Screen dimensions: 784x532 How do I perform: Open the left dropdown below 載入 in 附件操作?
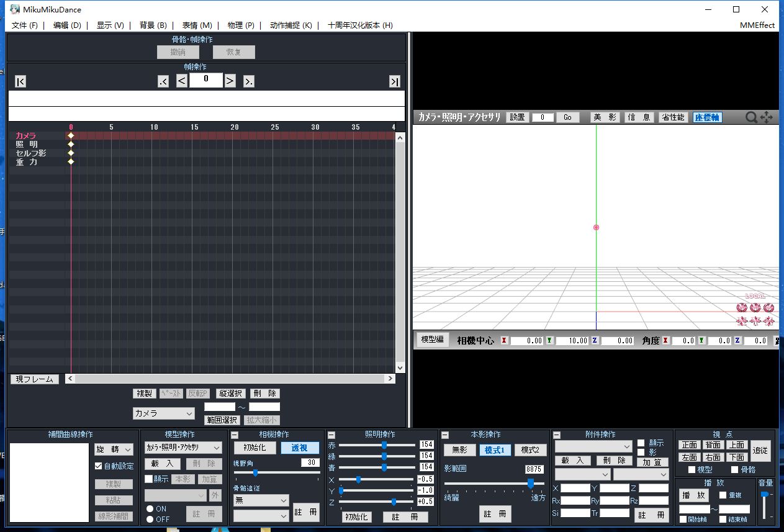[x=582, y=474]
